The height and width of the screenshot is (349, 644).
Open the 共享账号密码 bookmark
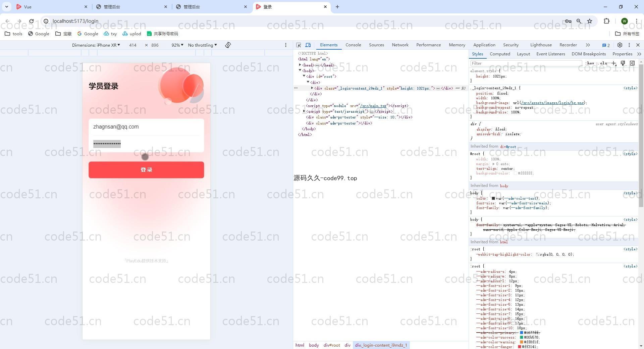(x=163, y=34)
